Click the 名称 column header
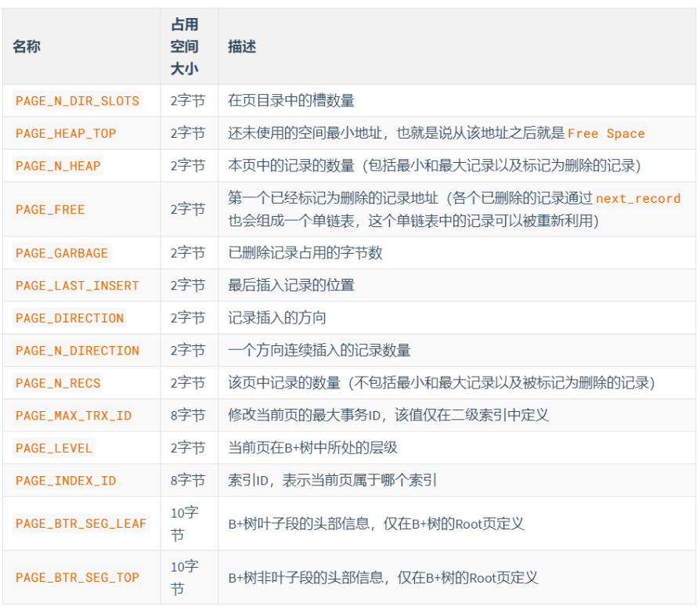 pyautogui.click(x=27, y=47)
